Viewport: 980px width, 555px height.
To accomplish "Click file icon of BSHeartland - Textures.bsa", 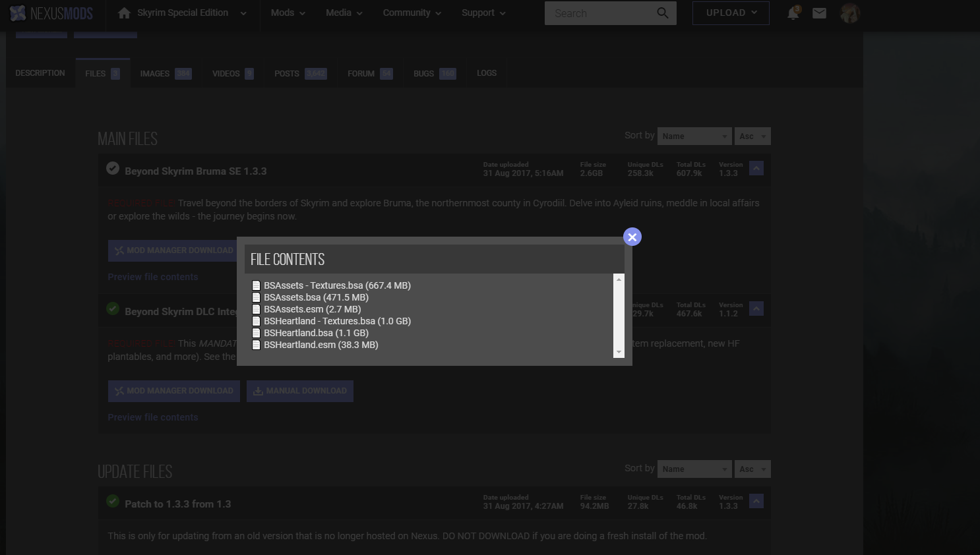I will click(x=257, y=321).
